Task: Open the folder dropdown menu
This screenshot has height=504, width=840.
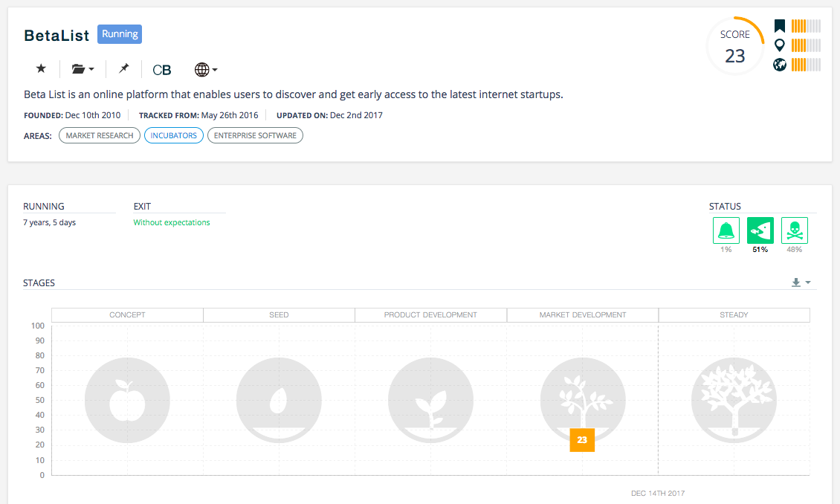Action: point(83,69)
